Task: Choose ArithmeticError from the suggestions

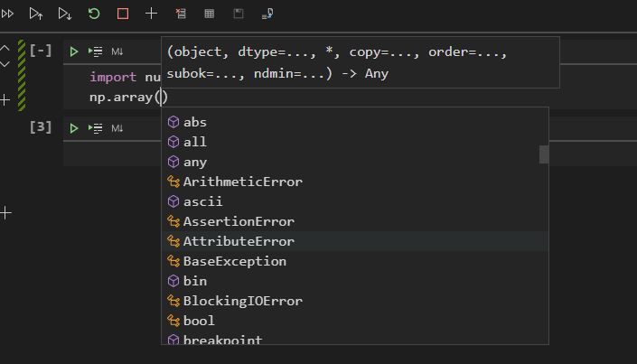Action: [x=355, y=182]
